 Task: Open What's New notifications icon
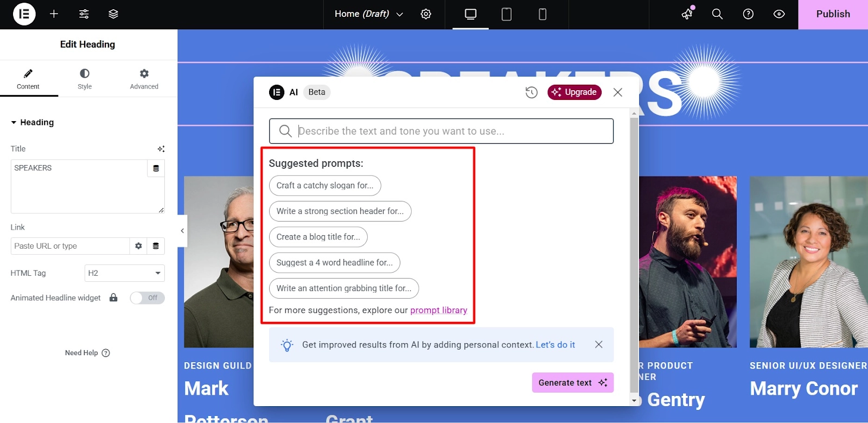coord(688,14)
